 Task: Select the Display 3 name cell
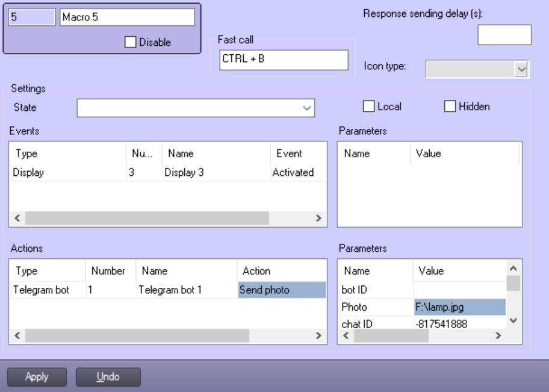click(x=217, y=172)
